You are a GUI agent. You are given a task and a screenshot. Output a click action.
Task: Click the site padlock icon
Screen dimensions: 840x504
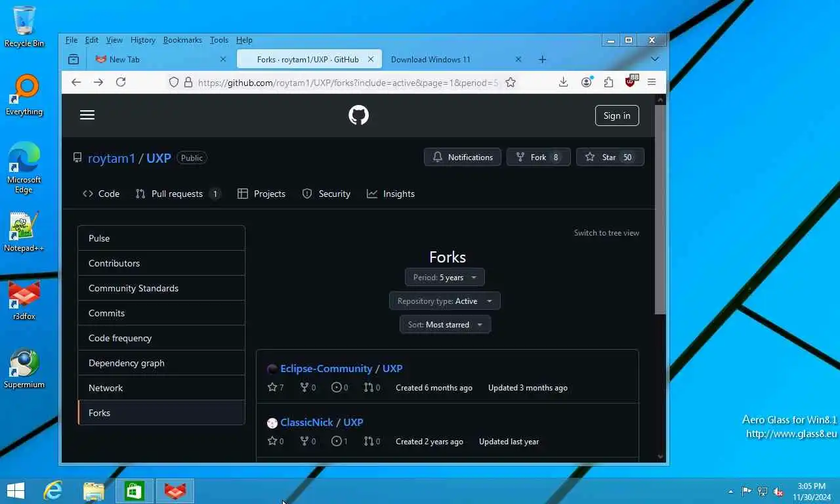(x=188, y=82)
